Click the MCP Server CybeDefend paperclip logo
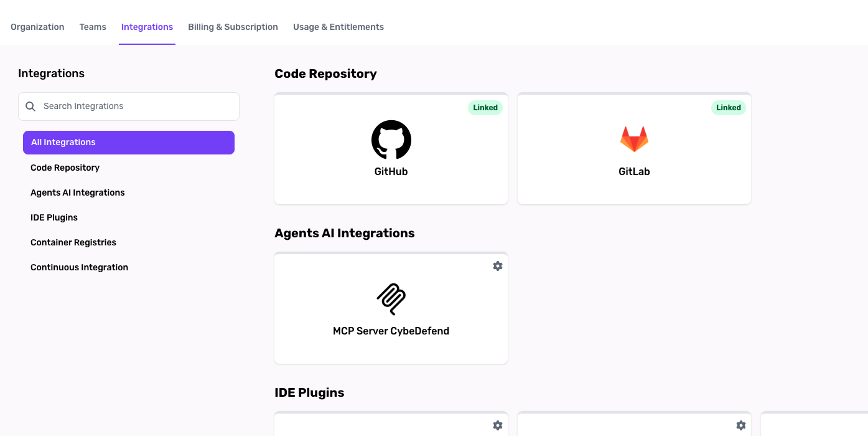Viewport: 868px width, 436px height. pos(391,299)
